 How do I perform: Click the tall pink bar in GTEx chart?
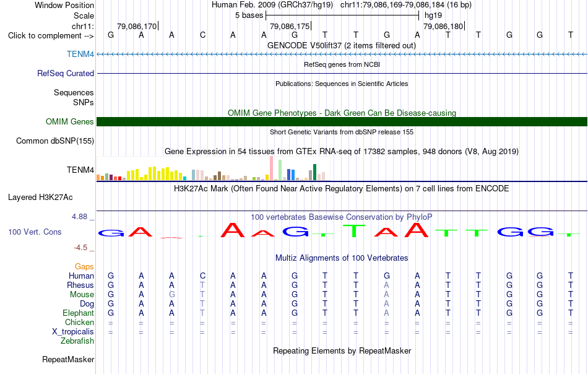click(x=272, y=168)
